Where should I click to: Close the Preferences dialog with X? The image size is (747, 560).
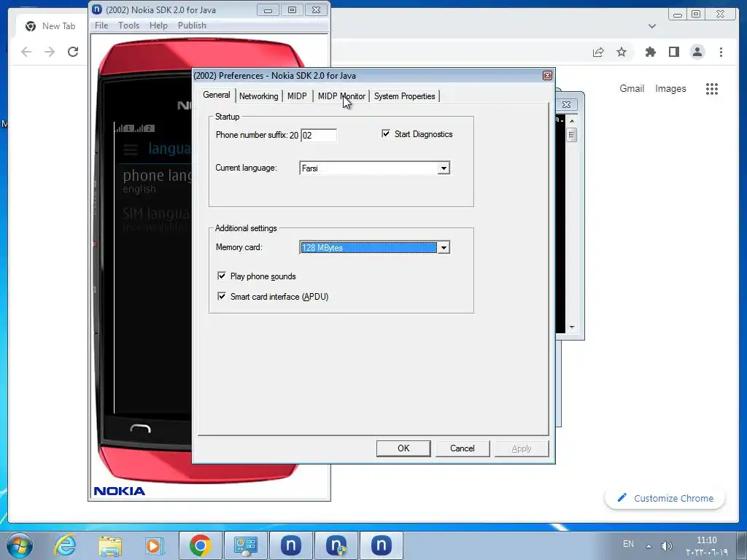tap(547, 75)
